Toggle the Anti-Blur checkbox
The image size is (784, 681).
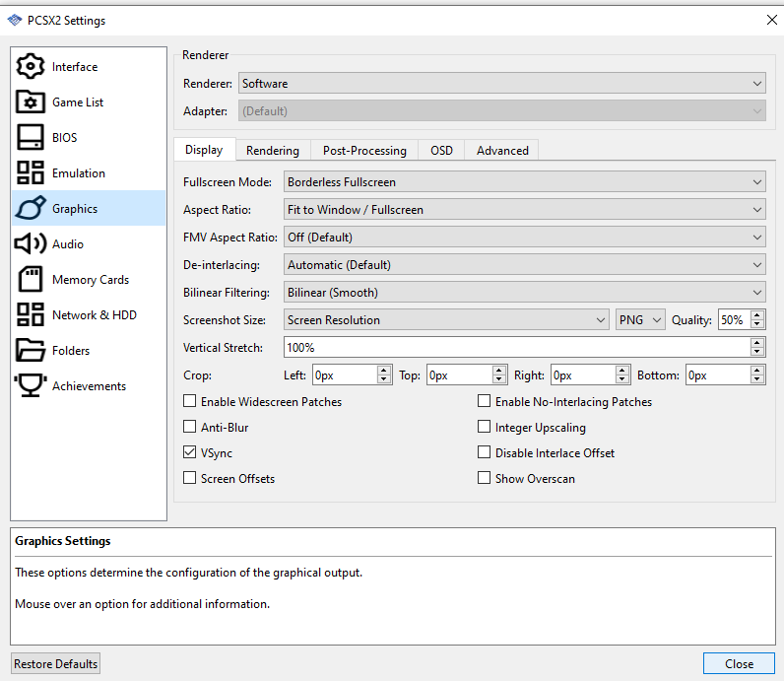pyautogui.click(x=189, y=427)
